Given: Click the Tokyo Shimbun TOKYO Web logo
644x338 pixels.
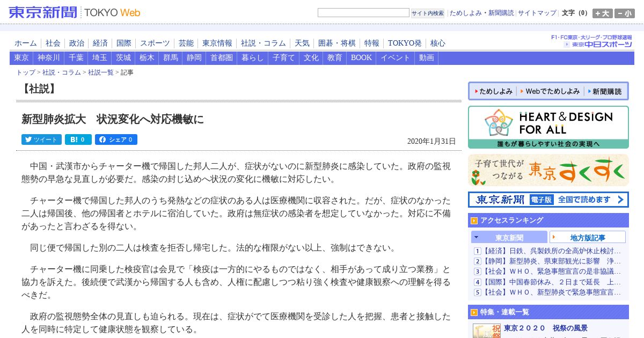Looking at the screenshot, I should (x=74, y=12).
